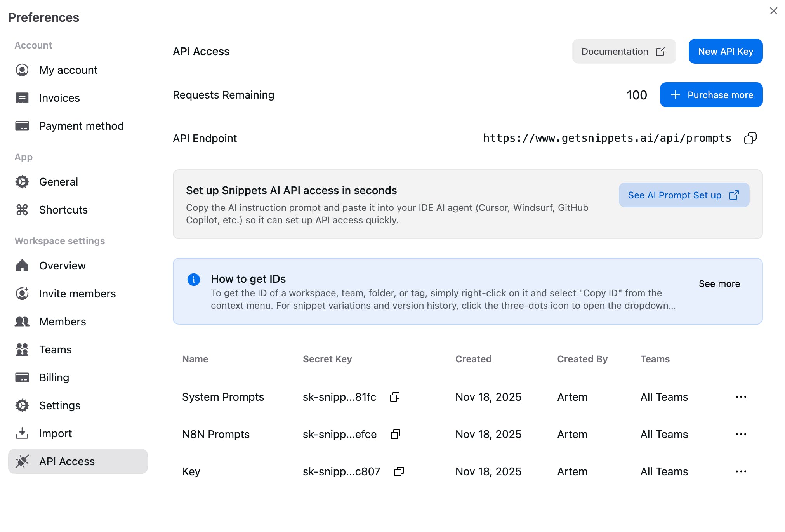The height and width of the screenshot is (532, 785).
Task: Close the Preferences window
Action: pos(773,11)
